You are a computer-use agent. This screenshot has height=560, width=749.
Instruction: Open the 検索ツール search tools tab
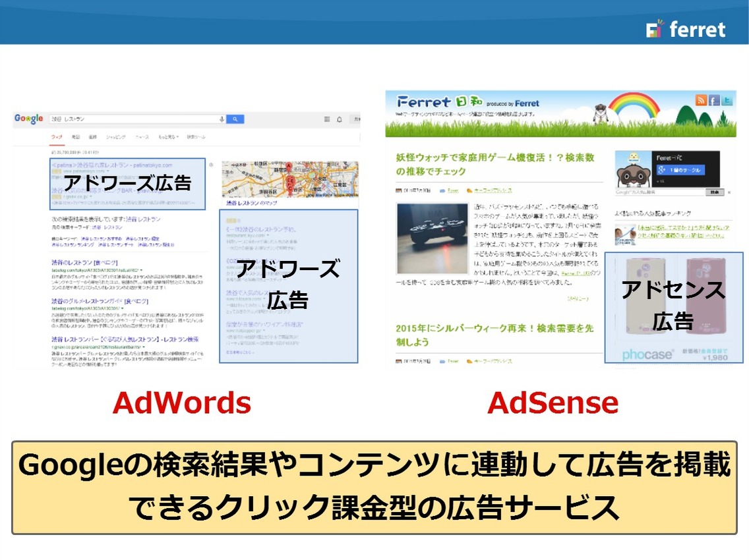click(x=196, y=137)
